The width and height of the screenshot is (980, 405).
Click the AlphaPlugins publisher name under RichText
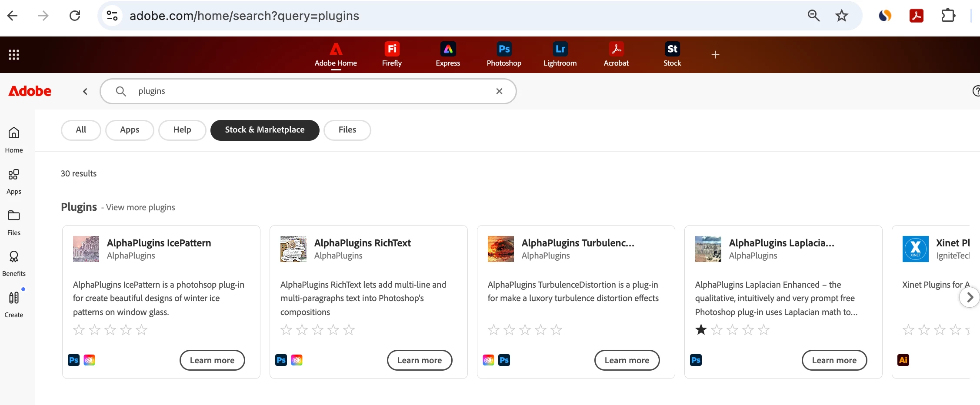338,256
